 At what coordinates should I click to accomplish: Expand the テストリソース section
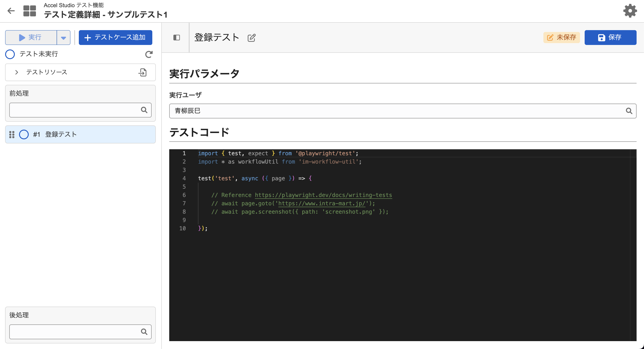coord(16,72)
